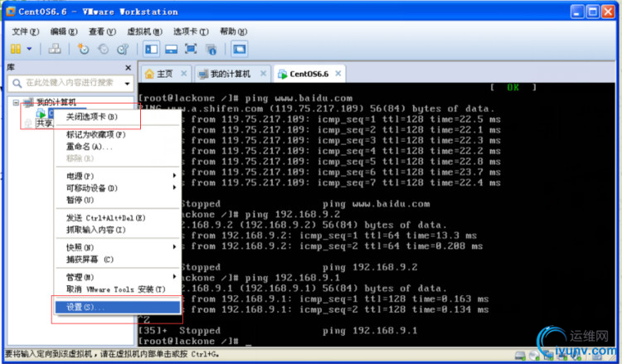Image resolution: width=622 pixels, height=364 pixels.
Task: Expand the 快照(N) submenu
Action: tap(118, 247)
